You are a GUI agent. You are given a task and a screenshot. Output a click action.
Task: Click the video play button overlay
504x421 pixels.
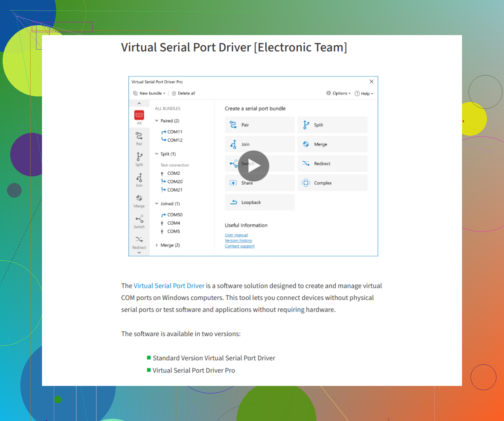[x=253, y=166]
